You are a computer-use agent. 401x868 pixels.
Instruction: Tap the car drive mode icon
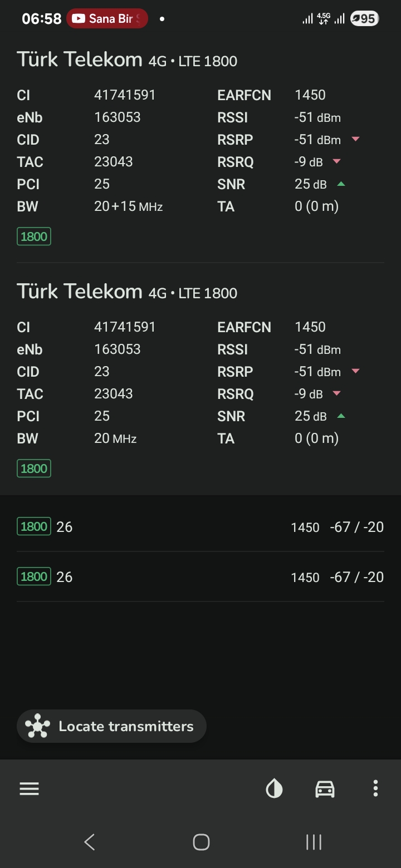tap(325, 788)
